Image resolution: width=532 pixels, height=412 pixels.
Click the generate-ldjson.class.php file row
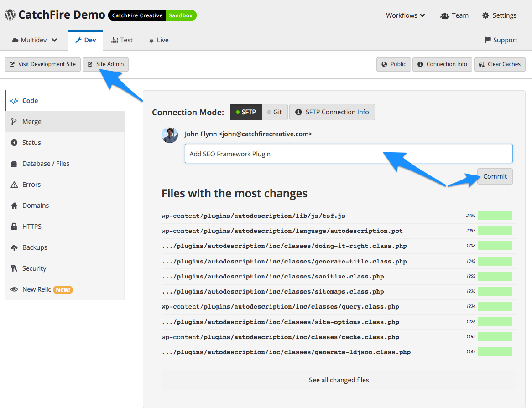click(339, 352)
